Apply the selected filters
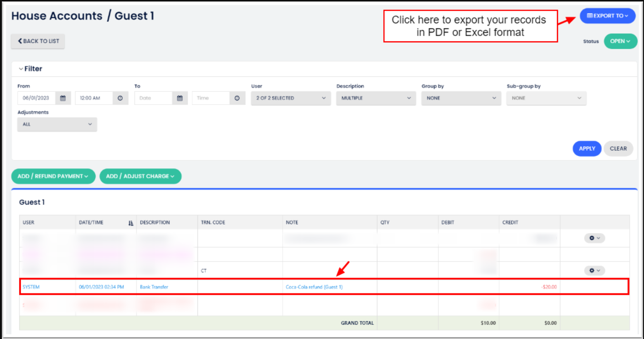 587,148
